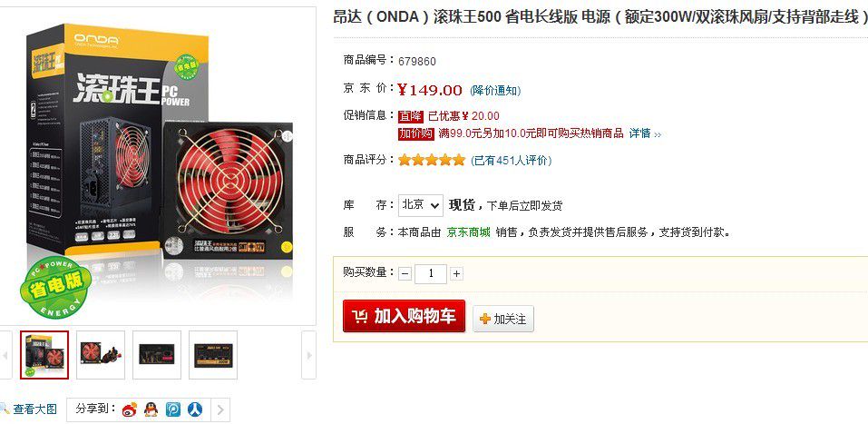Image resolution: width=868 pixels, height=424 pixels.
Task: Show previous thumbnails with left arrow
Action: coord(5,355)
